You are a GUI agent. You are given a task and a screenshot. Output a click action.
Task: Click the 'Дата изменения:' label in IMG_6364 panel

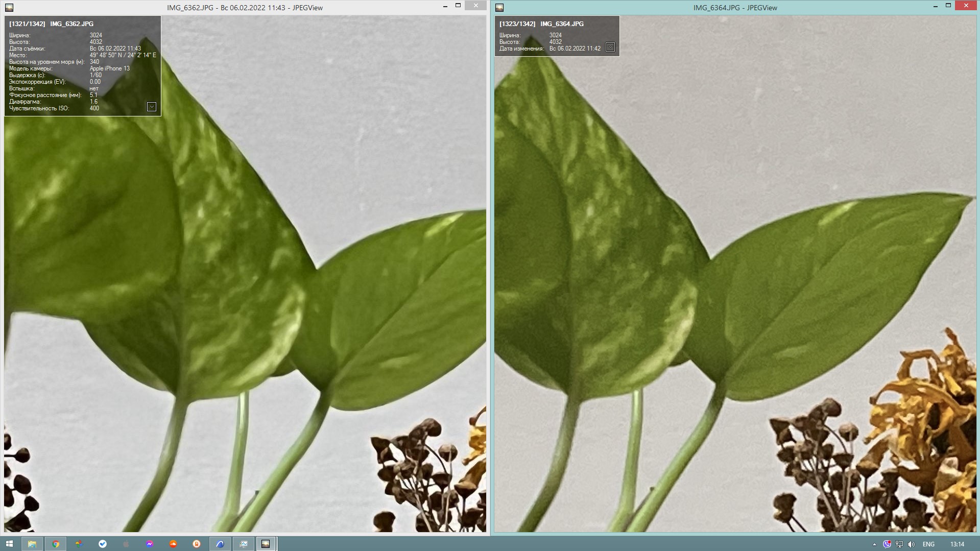(521, 49)
